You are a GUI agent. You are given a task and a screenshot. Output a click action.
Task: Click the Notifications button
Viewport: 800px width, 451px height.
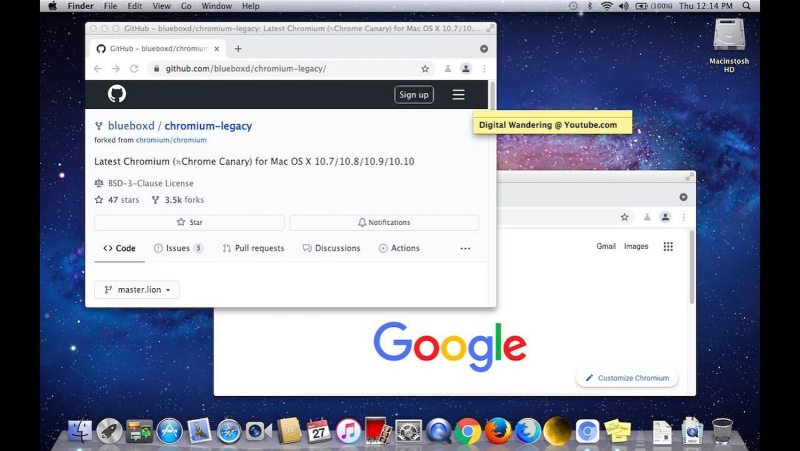tap(384, 222)
